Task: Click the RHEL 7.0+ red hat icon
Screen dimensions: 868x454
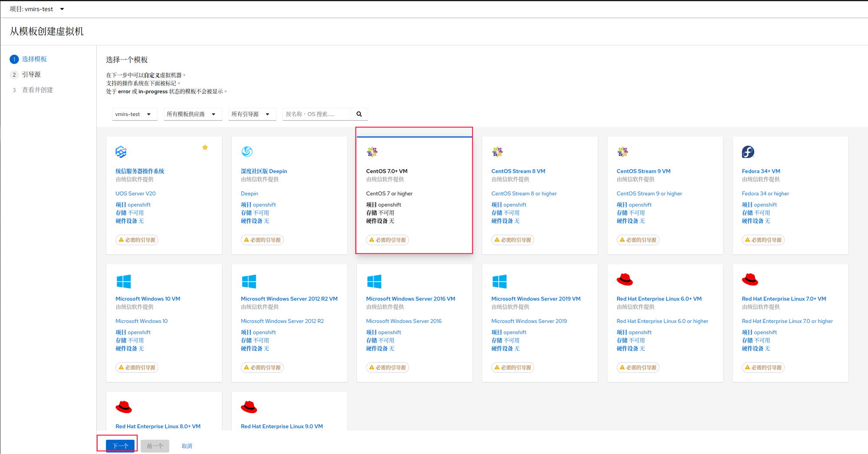Action: (750, 280)
